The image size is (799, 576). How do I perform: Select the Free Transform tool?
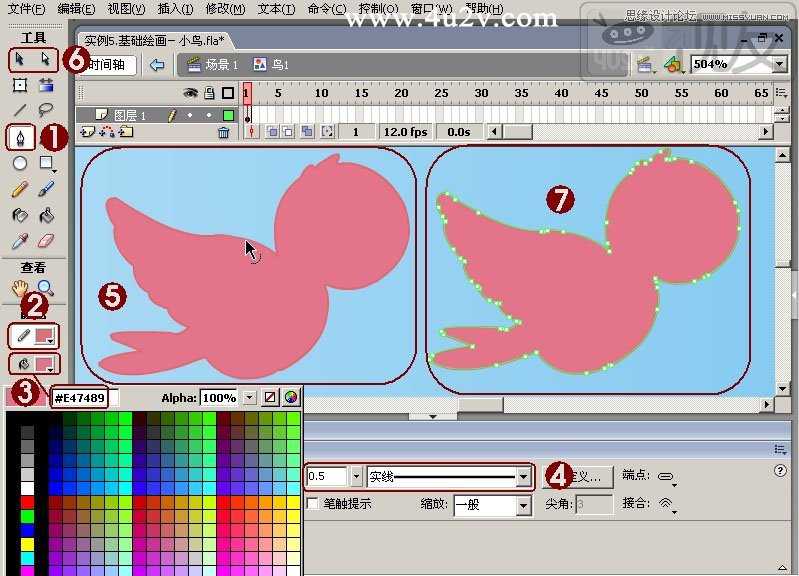point(19,85)
